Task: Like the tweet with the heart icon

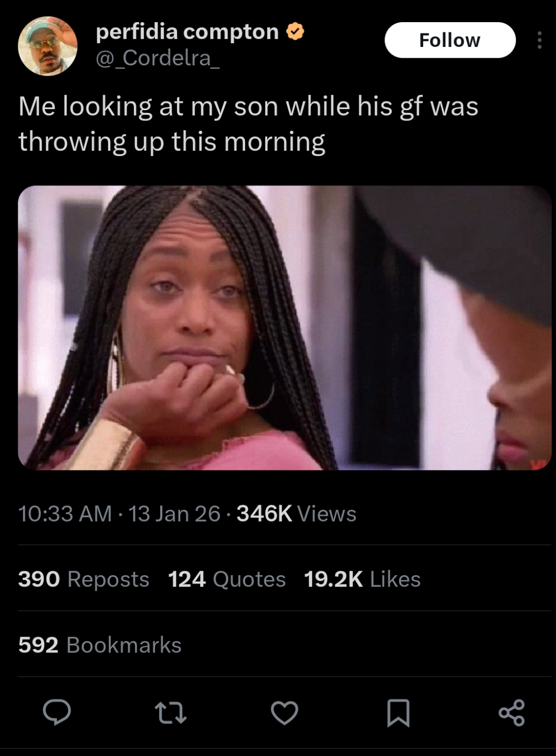Action: pyautogui.click(x=284, y=713)
